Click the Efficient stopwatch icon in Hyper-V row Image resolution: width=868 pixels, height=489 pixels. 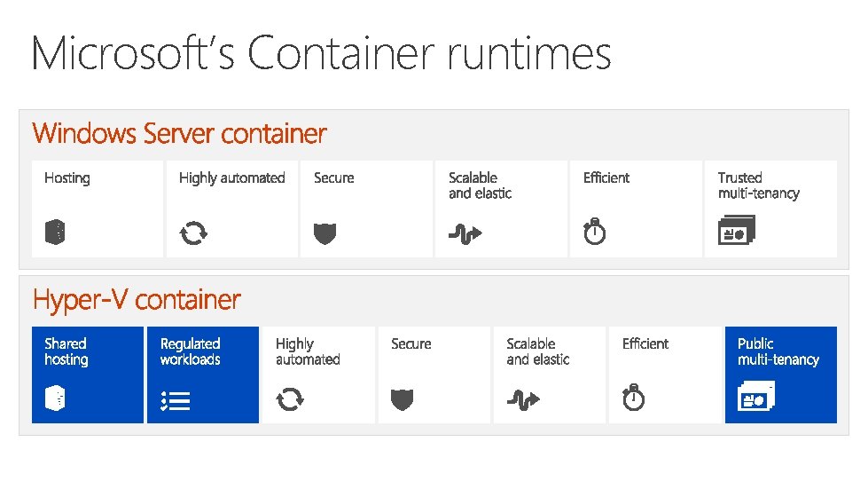coord(633,399)
